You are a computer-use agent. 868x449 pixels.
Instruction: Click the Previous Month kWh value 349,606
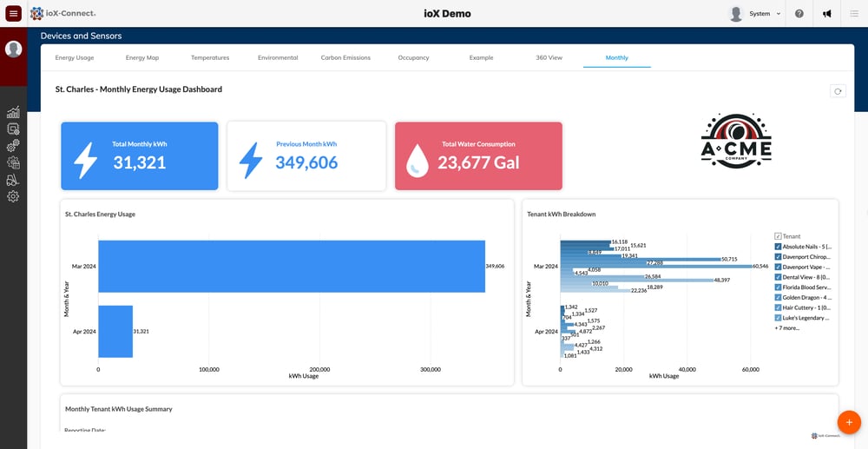[306, 162]
